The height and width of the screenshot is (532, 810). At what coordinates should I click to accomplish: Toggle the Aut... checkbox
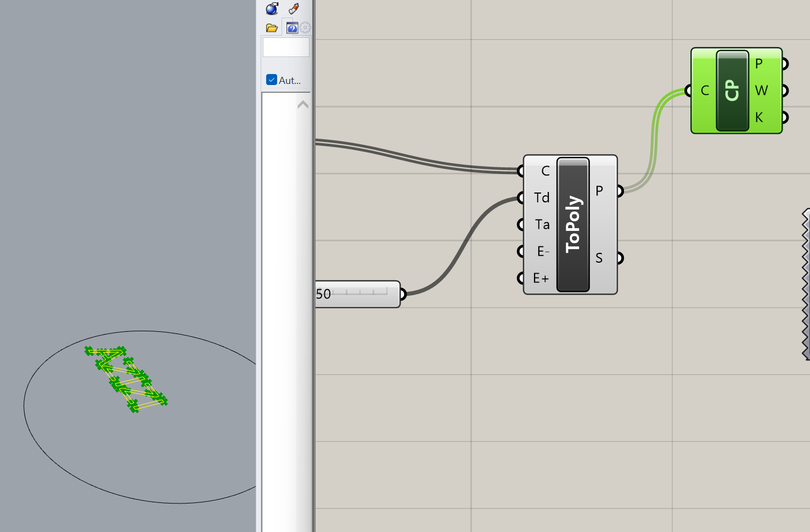(x=272, y=80)
